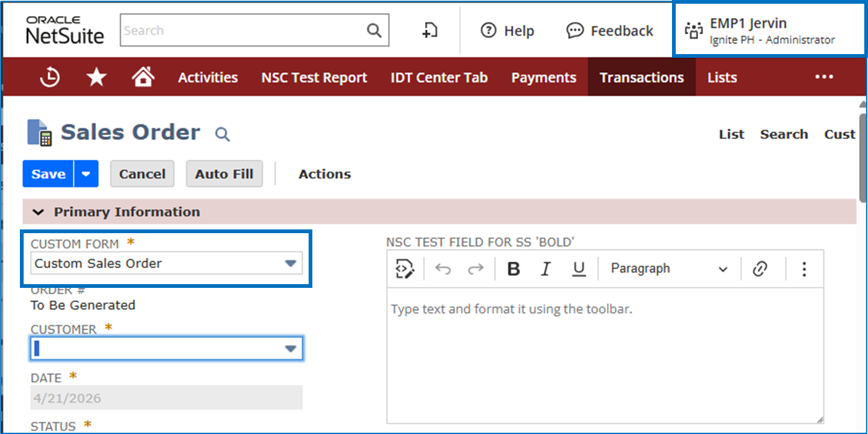Image resolution: width=868 pixels, height=434 pixels.
Task: Open the Save button dropdown arrow
Action: point(86,174)
